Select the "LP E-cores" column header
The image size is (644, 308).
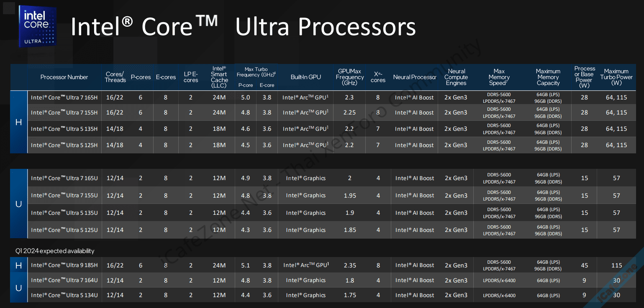coord(190,77)
